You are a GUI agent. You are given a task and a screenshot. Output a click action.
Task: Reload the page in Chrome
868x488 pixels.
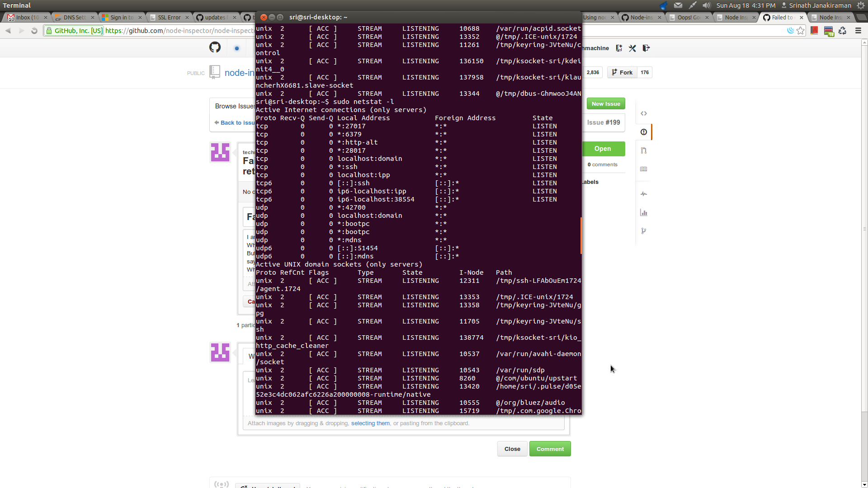(34, 31)
